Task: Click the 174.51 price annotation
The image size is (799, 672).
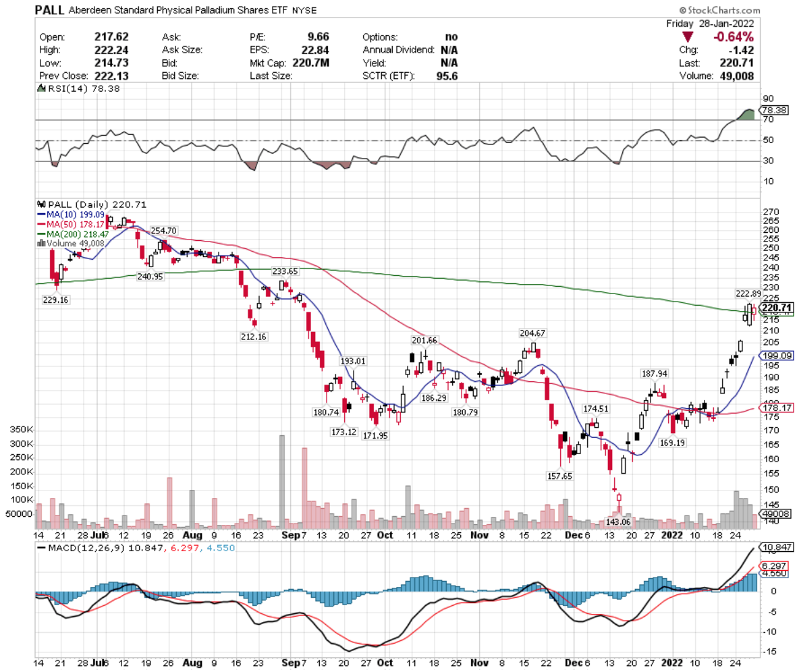Action: (596, 409)
